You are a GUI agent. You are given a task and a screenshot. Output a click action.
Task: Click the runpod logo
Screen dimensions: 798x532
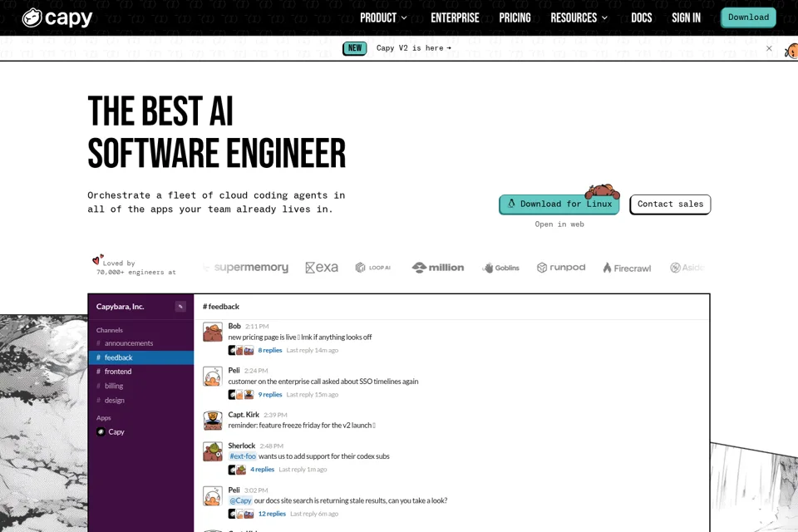click(x=561, y=268)
